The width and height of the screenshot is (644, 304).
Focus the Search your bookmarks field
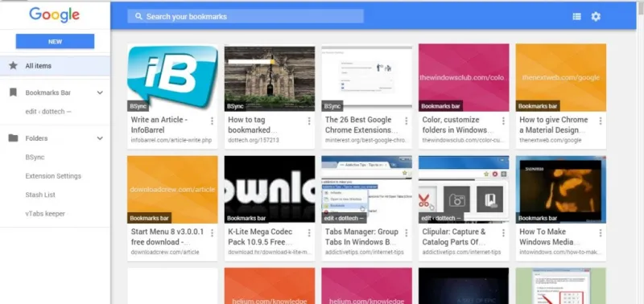[x=246, y=16]
